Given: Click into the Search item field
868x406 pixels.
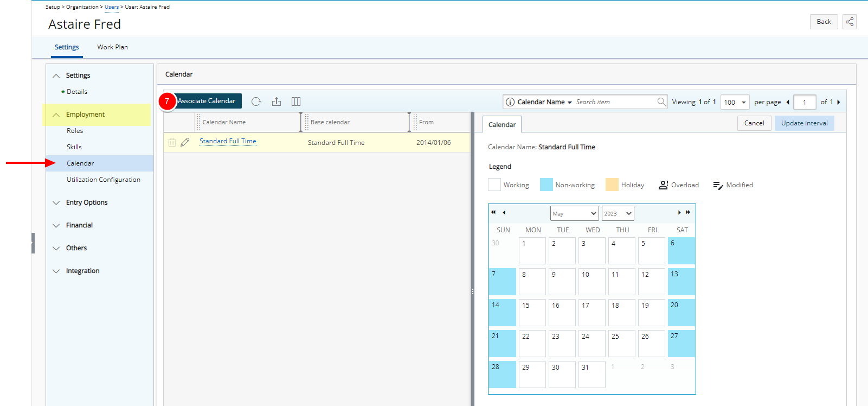Looking at the screenshot, I should tap(615, 102).
